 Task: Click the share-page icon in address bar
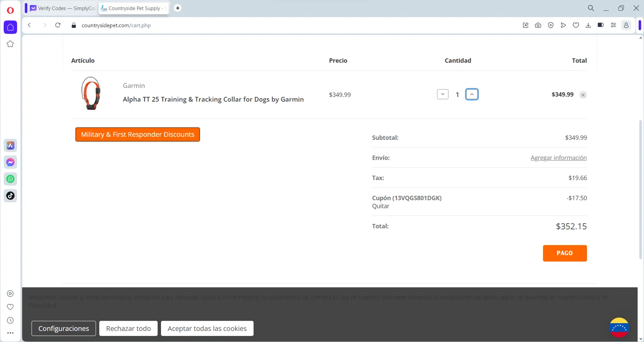click(x=526, y=25)
